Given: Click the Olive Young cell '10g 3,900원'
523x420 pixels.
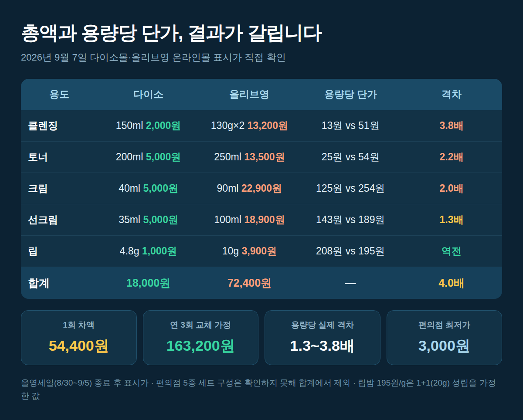Looking at the screenshot, I should (x=249, y=251).
